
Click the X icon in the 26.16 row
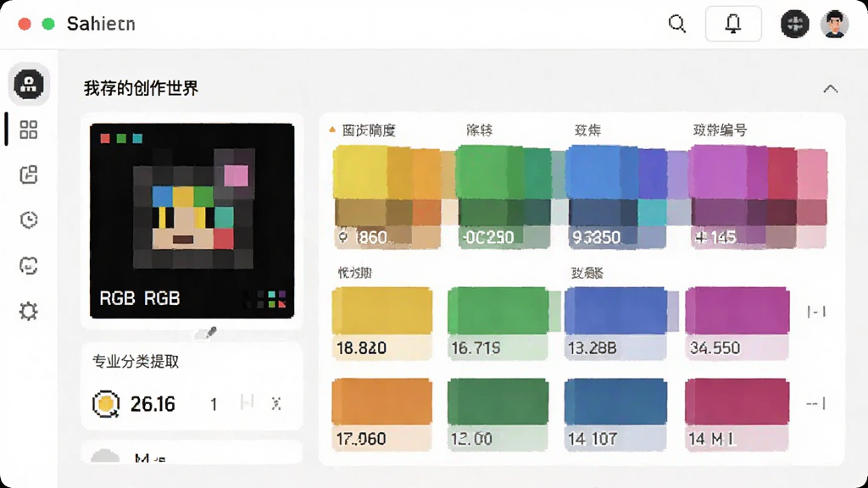click(x=276, y=404)
